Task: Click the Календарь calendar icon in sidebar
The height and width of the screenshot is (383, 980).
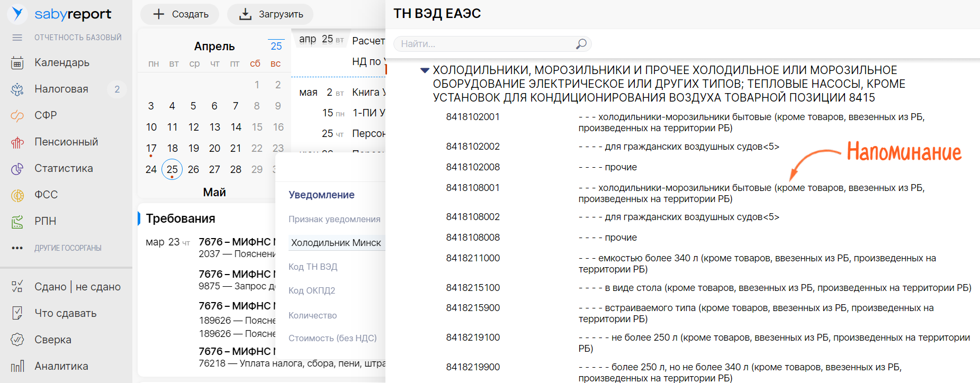Action: click(17, 63)
